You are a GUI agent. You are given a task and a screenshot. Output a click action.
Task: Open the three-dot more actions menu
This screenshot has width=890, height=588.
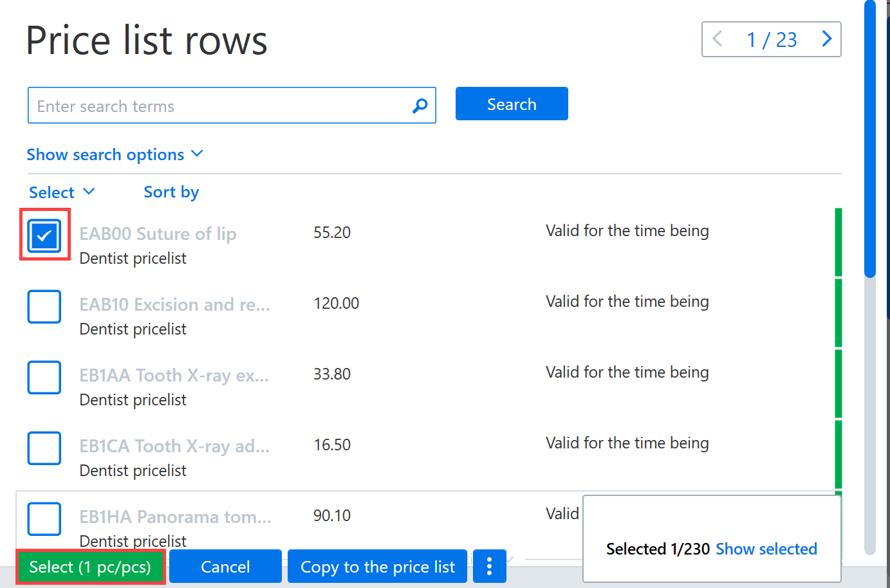(x=489, y=566)
